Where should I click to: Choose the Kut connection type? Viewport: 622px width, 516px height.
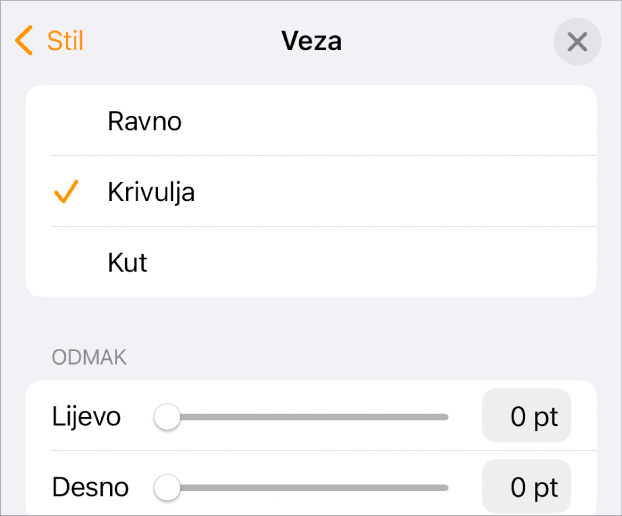click(128, 263)
